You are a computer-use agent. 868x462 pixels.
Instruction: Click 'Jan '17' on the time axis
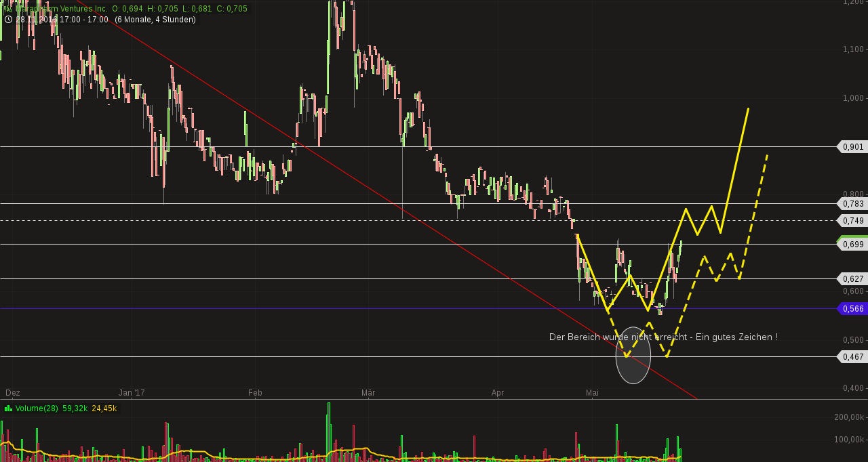point(132,392)
